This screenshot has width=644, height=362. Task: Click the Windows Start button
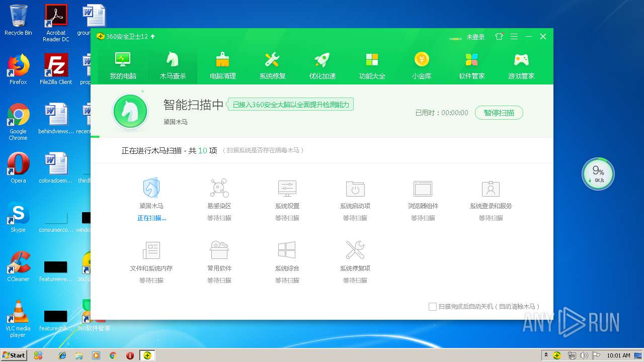(14, 355)
